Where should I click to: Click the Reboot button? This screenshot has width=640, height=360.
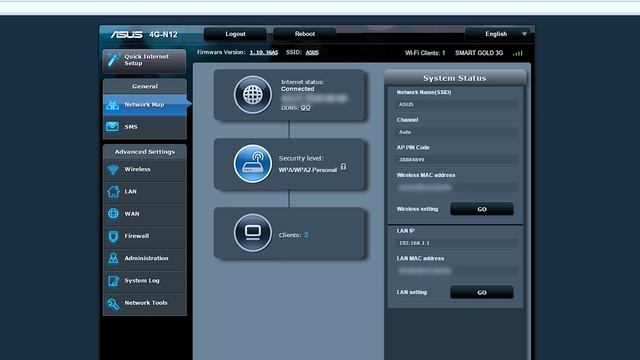point(304,34)
